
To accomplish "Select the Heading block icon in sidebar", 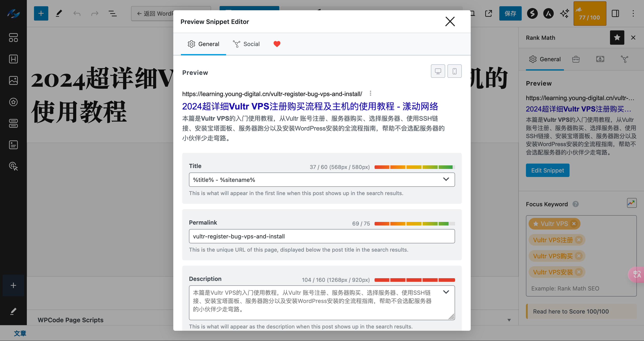I will (x=13, y=59).
